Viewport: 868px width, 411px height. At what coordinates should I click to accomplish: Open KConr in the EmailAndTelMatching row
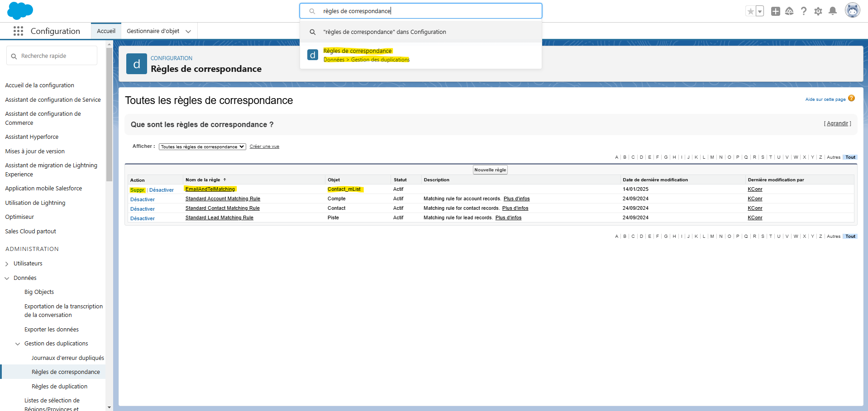[x=755, y=189]
